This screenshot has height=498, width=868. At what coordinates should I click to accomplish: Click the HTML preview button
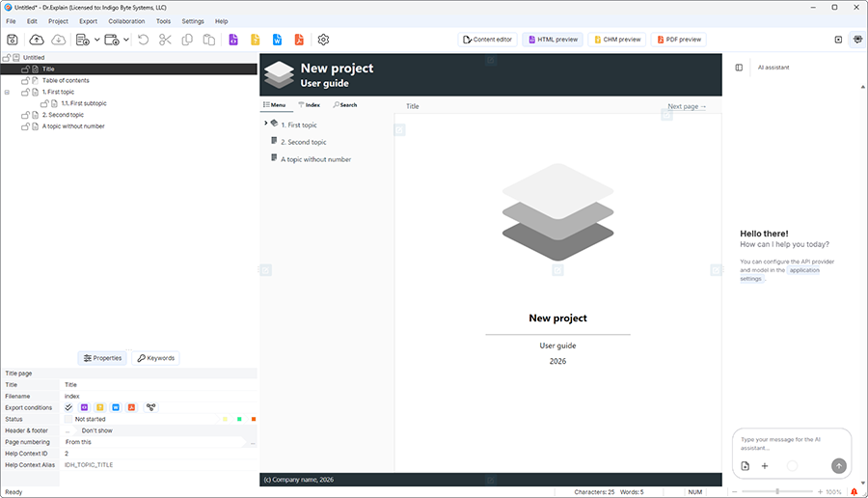553,40
